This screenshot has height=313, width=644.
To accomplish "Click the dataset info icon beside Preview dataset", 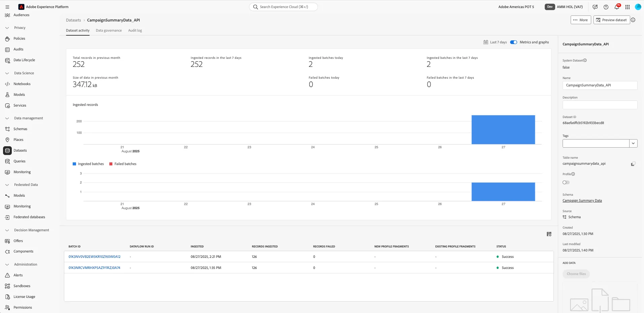I will tap(633, 20).
